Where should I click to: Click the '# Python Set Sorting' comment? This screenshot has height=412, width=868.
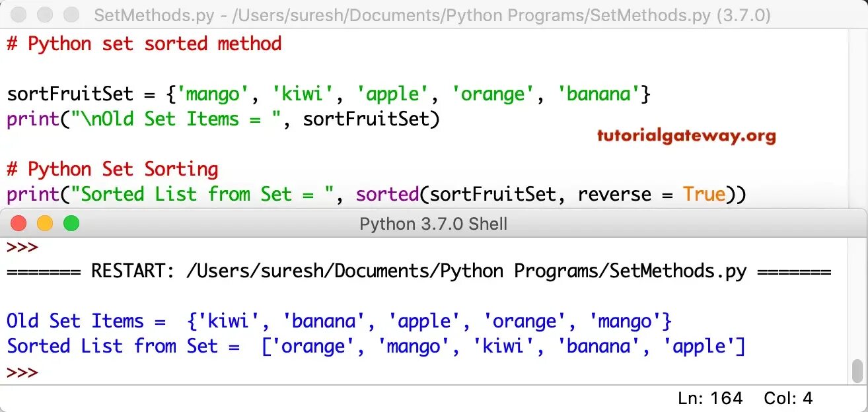tap(112, 169)
